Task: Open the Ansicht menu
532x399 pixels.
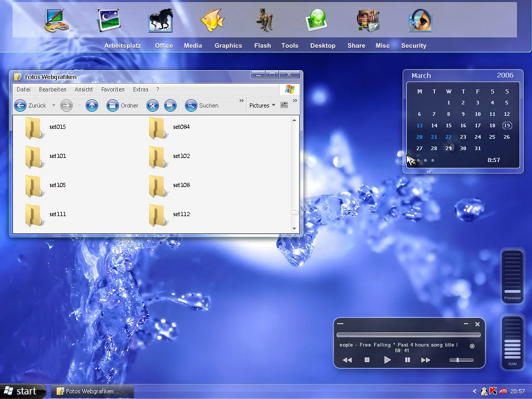Action: pos(84,89)
